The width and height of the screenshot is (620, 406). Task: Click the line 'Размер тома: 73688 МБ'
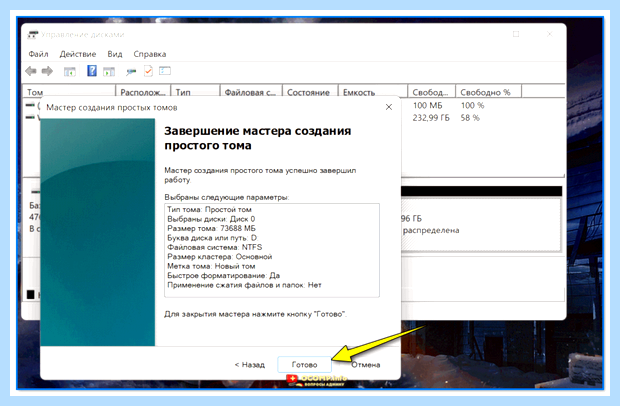click(211, 228)
